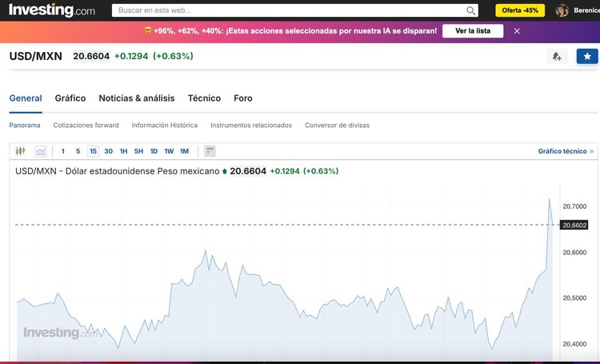Screen dimensions: 600x364
Task: Open the Foro tab
Action: (x=243, y=98)
